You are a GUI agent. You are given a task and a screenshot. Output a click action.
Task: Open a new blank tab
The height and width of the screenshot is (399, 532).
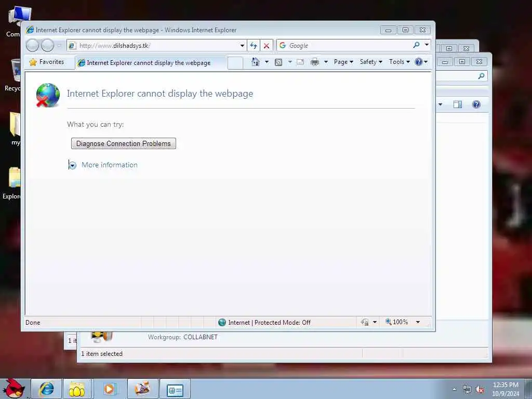pyautogui.click(x=235, y=63)
